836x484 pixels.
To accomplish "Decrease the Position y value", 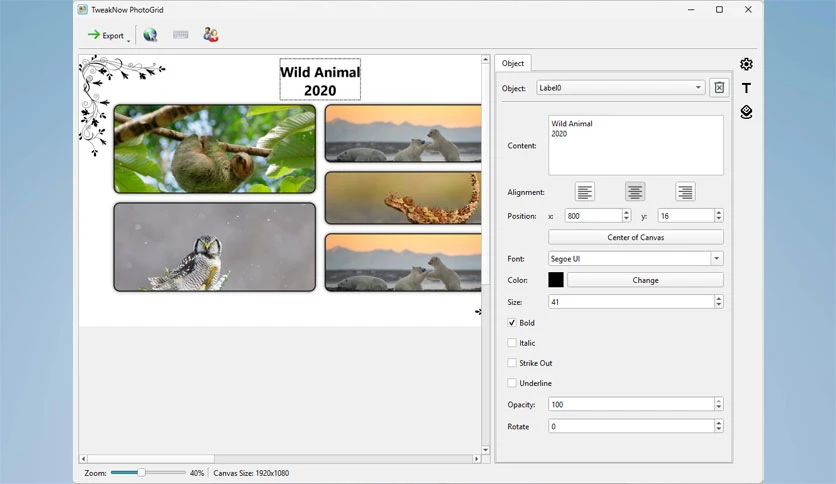I will point(719,219).
